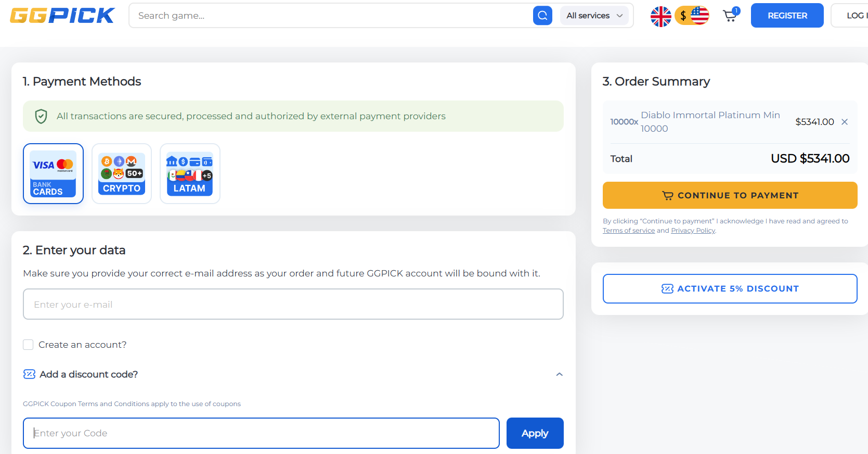Click the Register button
The height and width of the screenshot is (454, 868).
tap(787, 16)
